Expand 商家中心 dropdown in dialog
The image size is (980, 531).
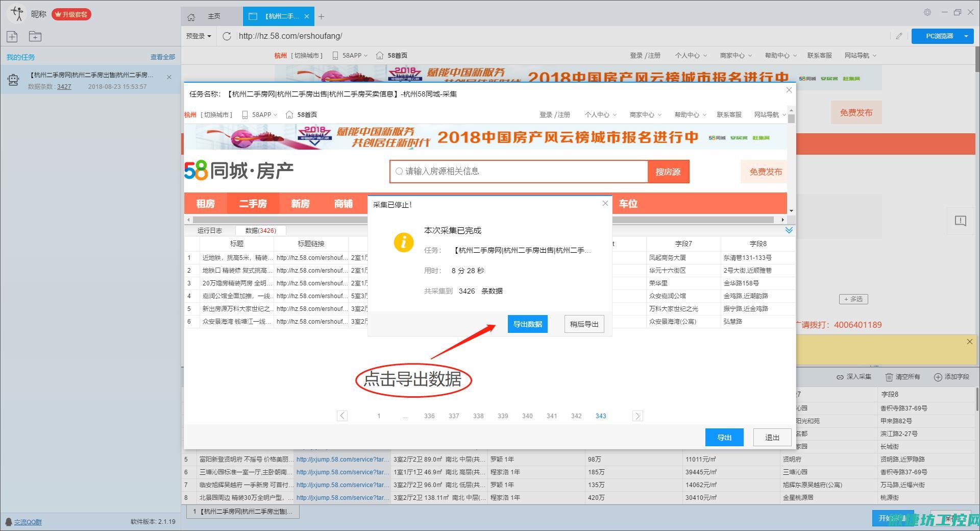pos(645,115)
